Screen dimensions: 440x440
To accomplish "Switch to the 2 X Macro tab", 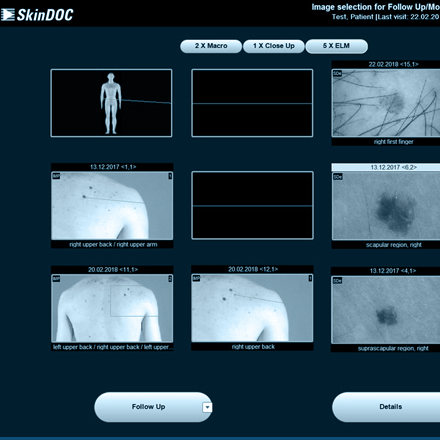I will click(211, 46).
